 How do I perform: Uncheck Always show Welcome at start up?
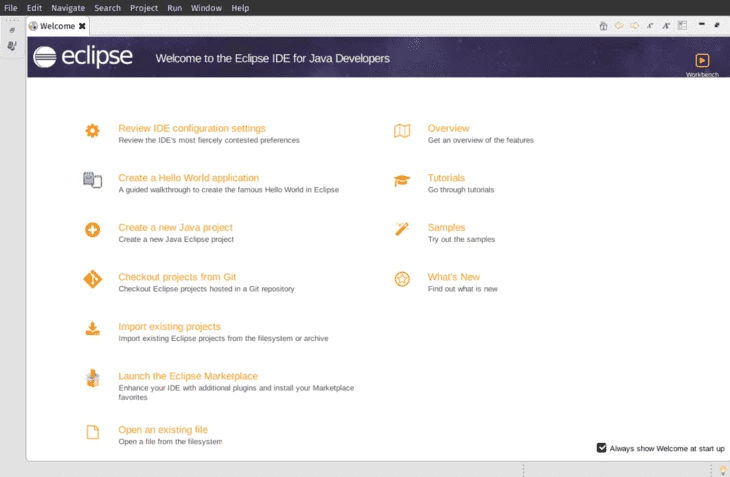coord(602,448)
